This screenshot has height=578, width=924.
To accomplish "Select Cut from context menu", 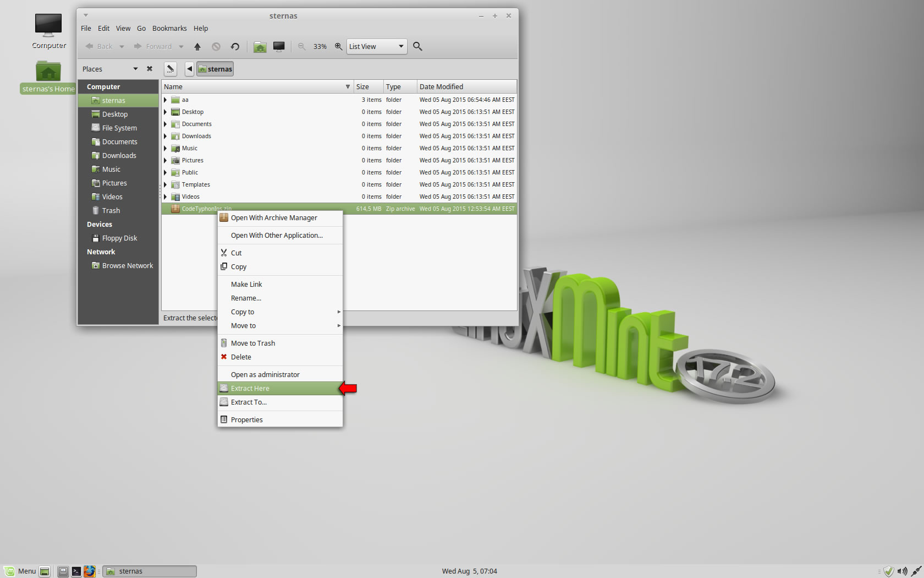I will [x=280, y=253].
